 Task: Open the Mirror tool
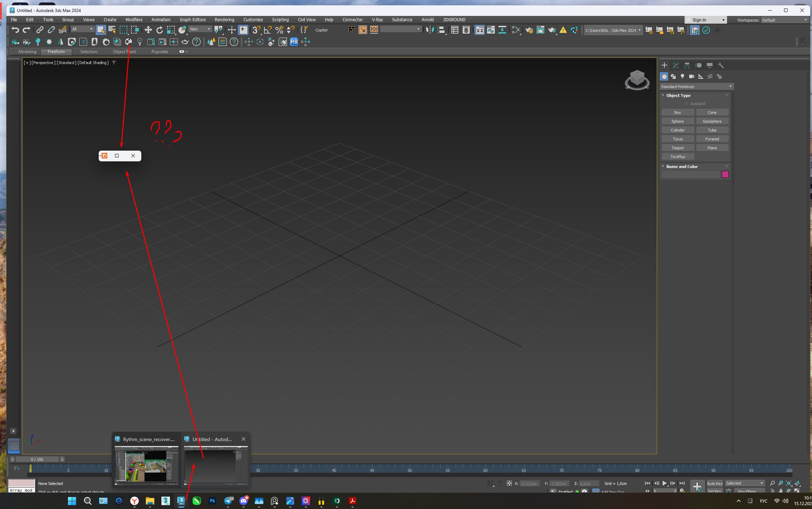pyautogui.click(x=430, y=30)
